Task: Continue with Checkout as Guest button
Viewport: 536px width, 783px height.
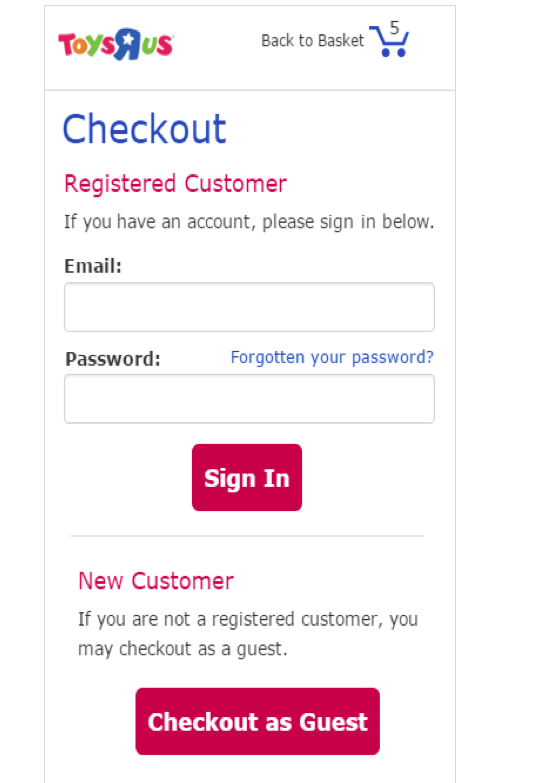Action: [x=258, y=721]
